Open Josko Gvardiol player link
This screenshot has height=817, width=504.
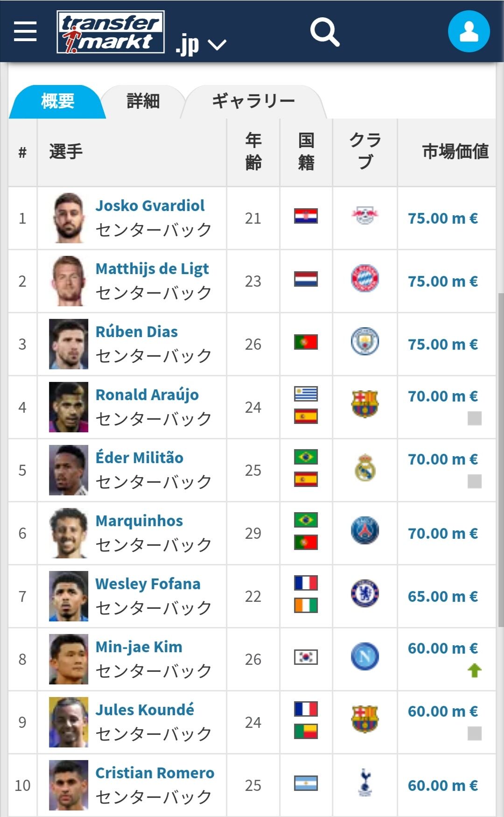click(150, 205)
